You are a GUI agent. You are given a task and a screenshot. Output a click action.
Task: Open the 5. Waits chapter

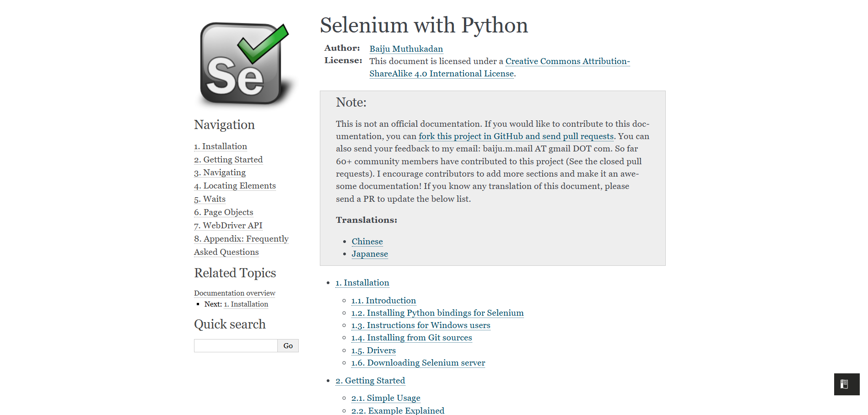click(209, 199)
